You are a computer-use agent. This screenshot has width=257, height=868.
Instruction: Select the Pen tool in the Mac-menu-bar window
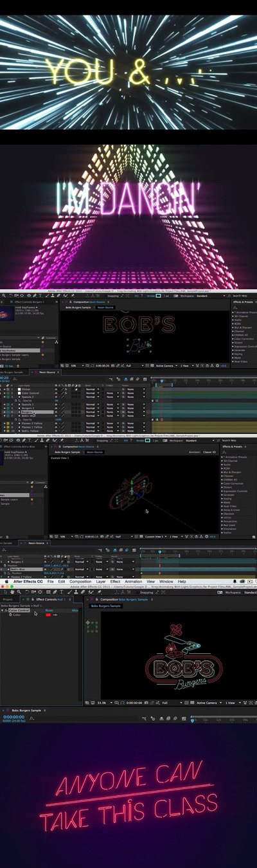(x=55, y=592)
